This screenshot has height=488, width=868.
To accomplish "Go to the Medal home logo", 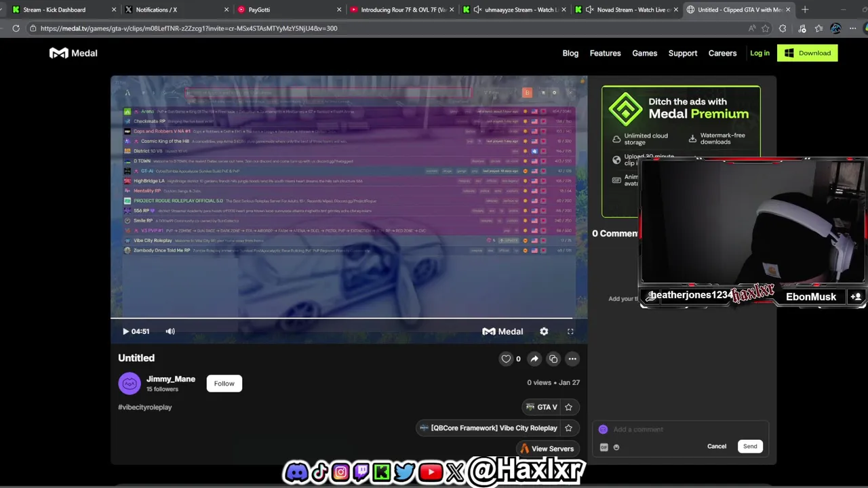I will [73, 53].
